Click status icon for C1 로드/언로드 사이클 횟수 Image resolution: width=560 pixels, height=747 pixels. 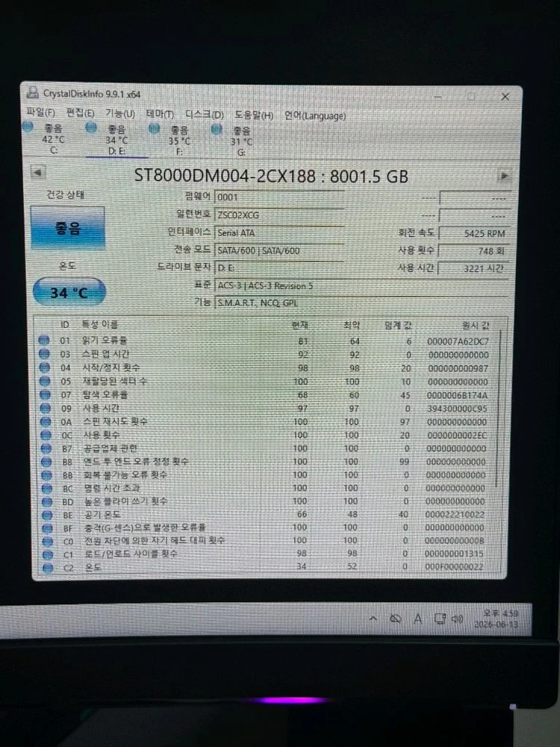tap(48, 554)
